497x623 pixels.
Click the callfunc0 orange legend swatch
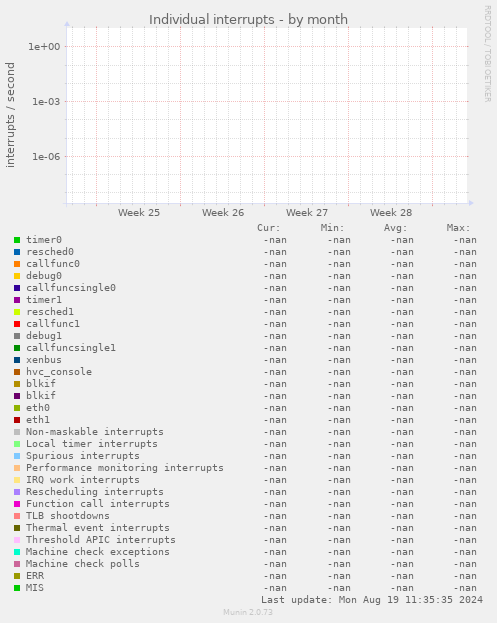coord(17,264)
